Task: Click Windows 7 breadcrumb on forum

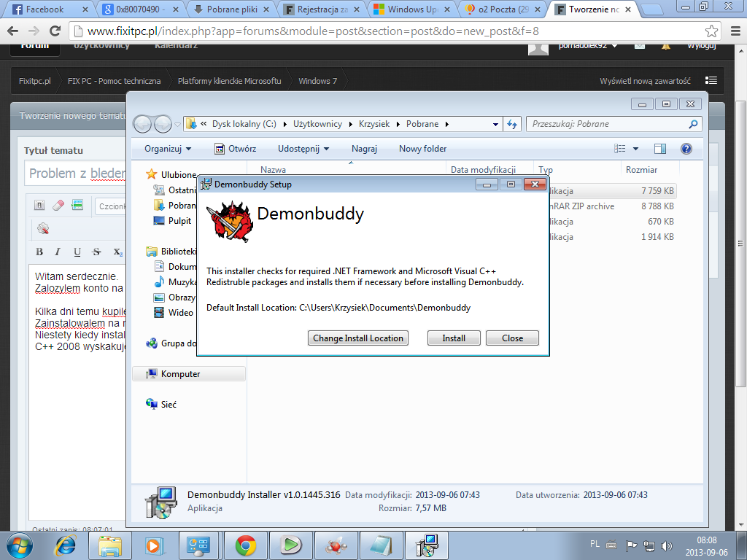Action: point(317,81)
